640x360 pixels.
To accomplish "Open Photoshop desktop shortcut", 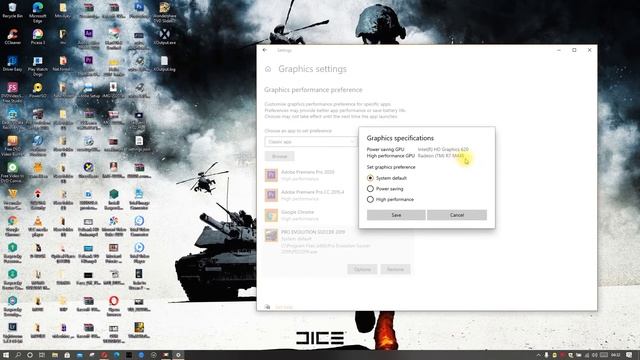I will pos(139,11).
